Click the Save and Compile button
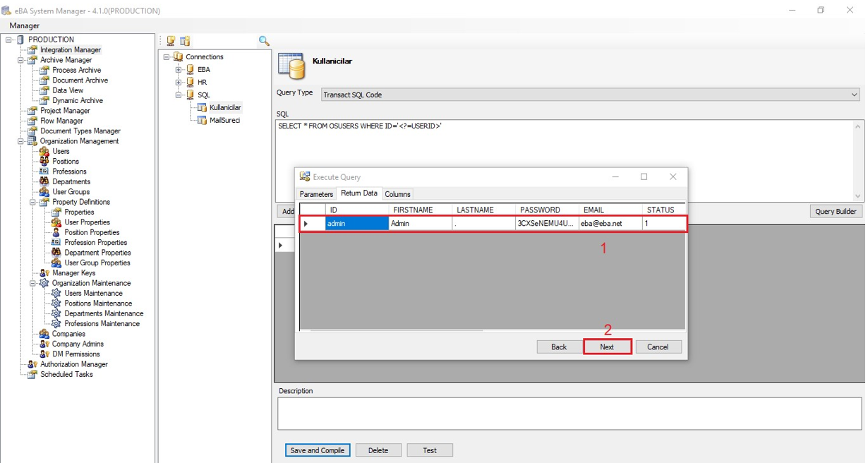This screenshot has height=463, width=868. 318,450
